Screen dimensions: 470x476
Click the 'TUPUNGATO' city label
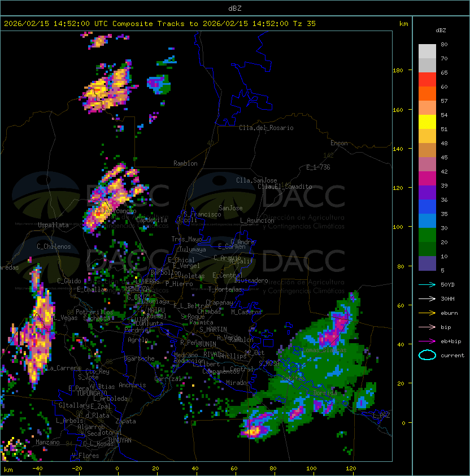coord(92,393)
